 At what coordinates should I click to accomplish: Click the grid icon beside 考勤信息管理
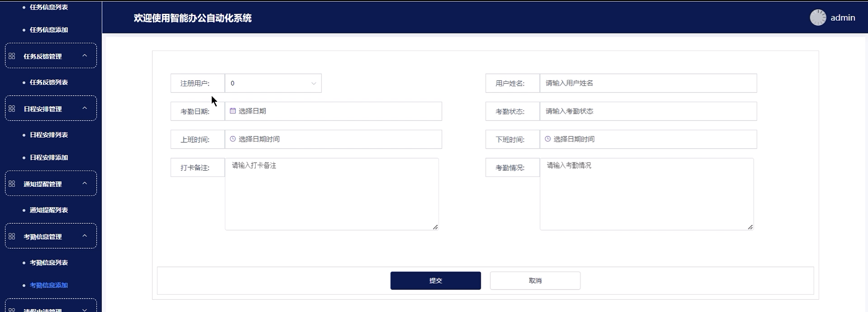click(x=12, y=236)
